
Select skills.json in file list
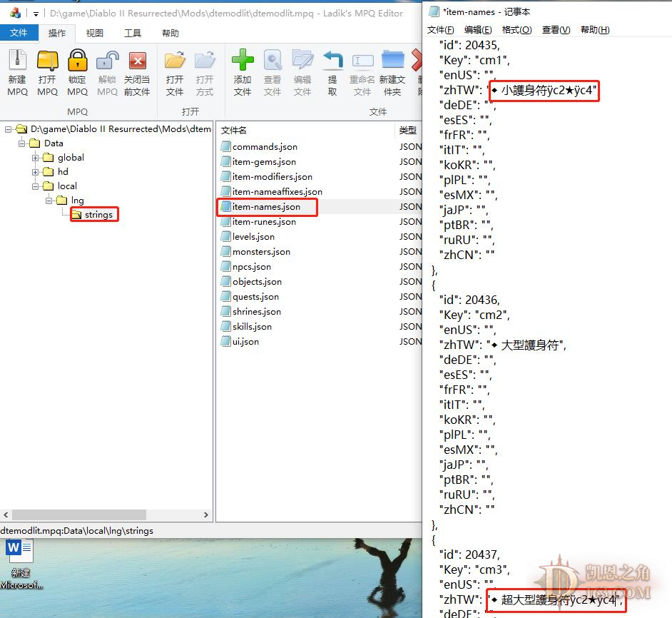tap(252, 327)
